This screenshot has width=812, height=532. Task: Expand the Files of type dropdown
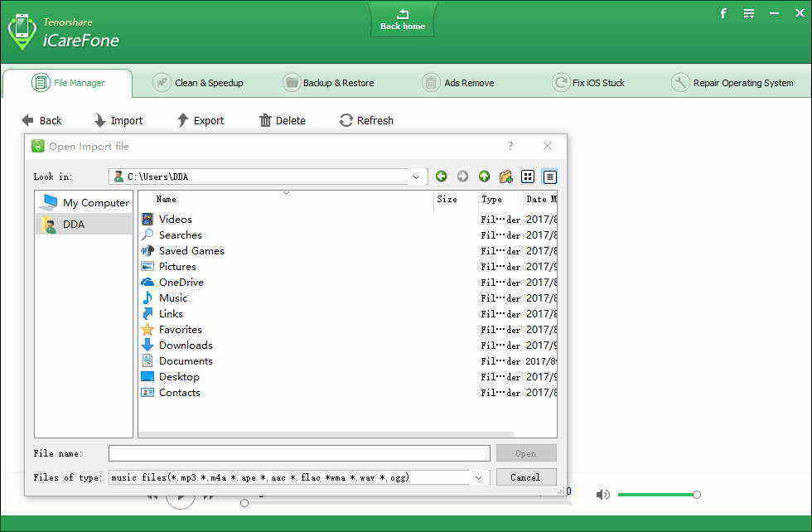coord(478,477)
